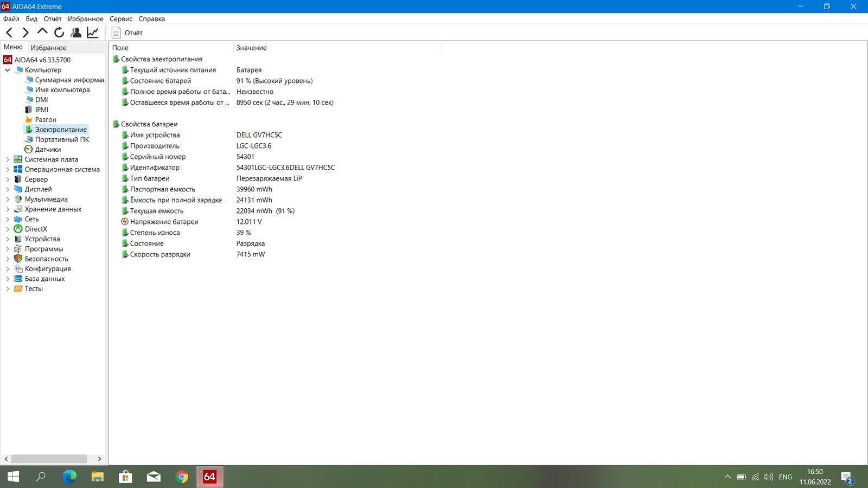Click the Отчёт toolbar button

[127, 33]
